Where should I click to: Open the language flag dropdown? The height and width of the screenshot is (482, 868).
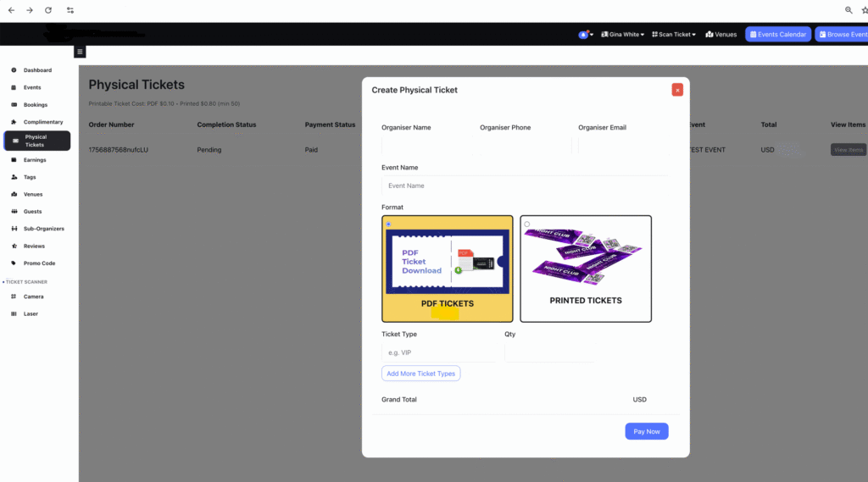point(585,35)
